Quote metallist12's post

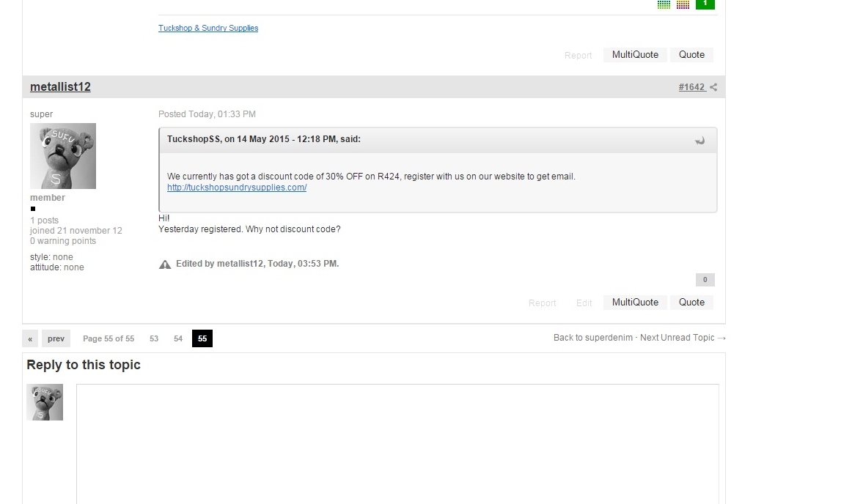[x=691, y=303]
